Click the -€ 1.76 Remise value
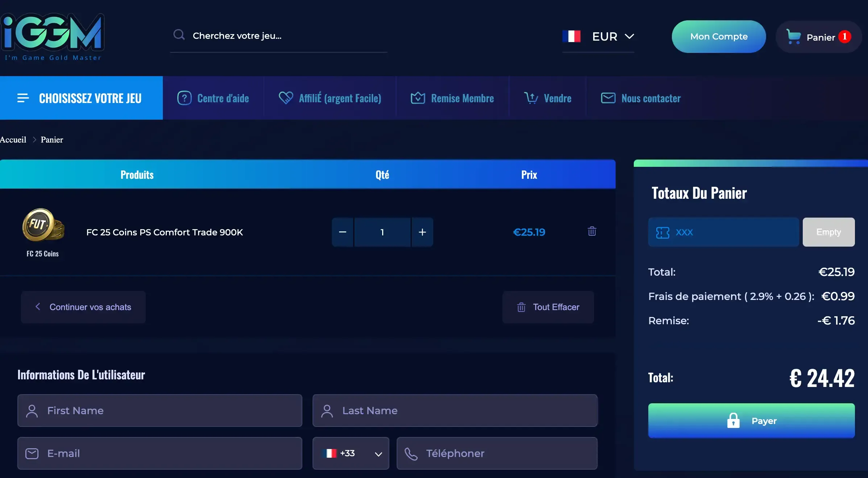Viewport: 868px width, 478px height. click(x=836, y=321)
